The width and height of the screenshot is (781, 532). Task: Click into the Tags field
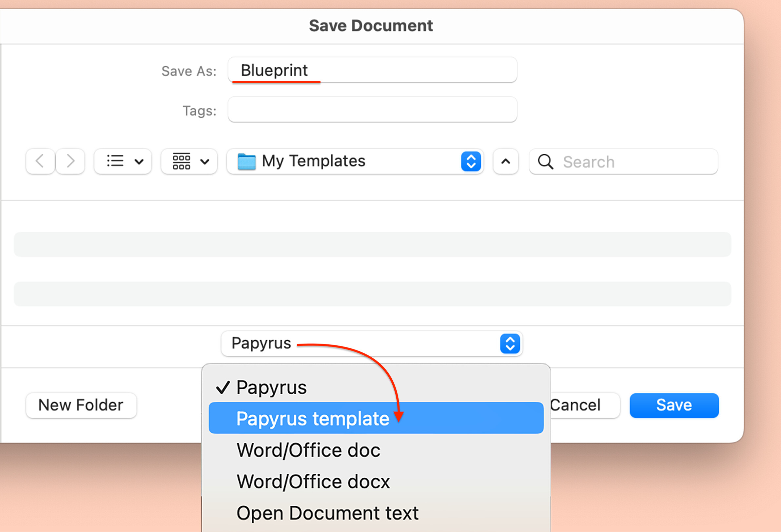[372, 110]
